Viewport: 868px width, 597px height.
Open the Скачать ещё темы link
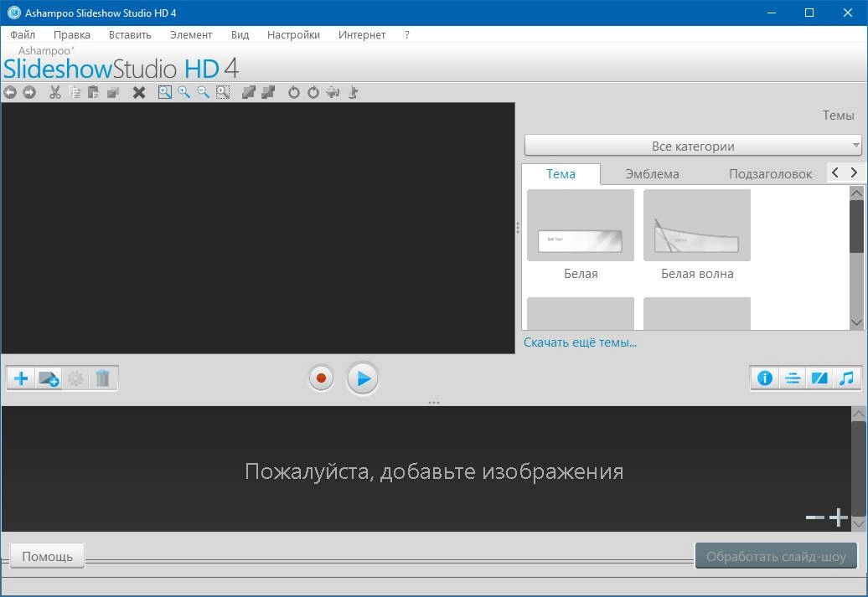tap(580, 342)
